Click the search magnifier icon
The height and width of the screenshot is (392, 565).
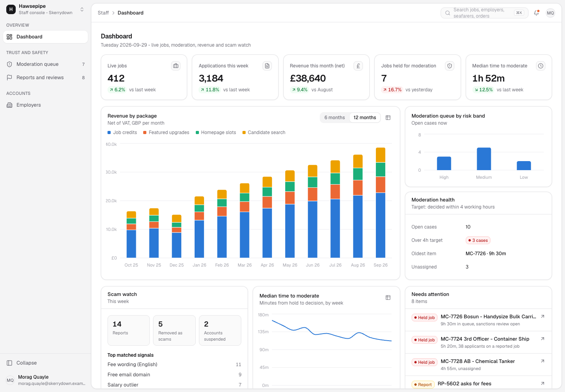coord(448,13)
